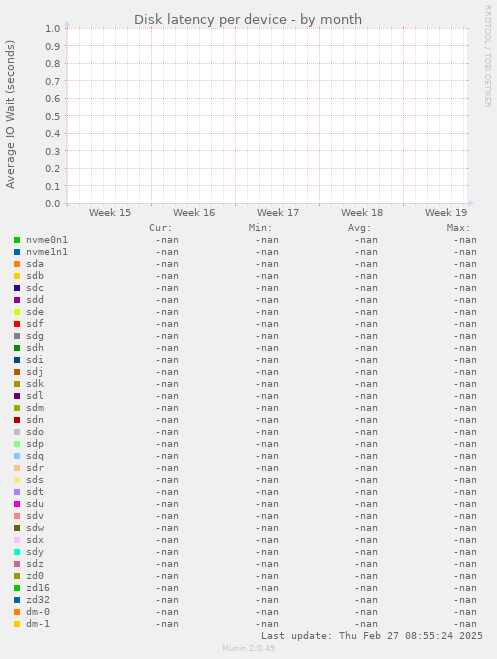The width and height of the screenshot is (497, 659).
Task: Select the sdb legend label
Action: coord(35,276)
